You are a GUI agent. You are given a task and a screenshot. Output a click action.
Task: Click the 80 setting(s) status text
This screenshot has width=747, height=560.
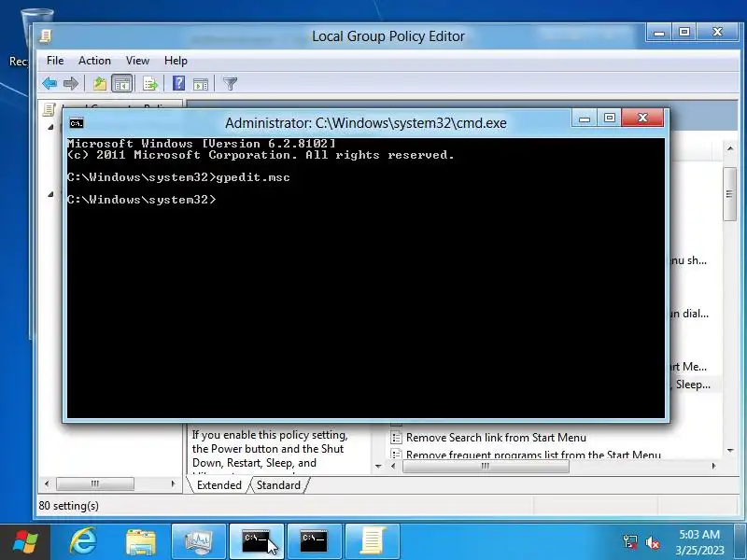[68, 506]
